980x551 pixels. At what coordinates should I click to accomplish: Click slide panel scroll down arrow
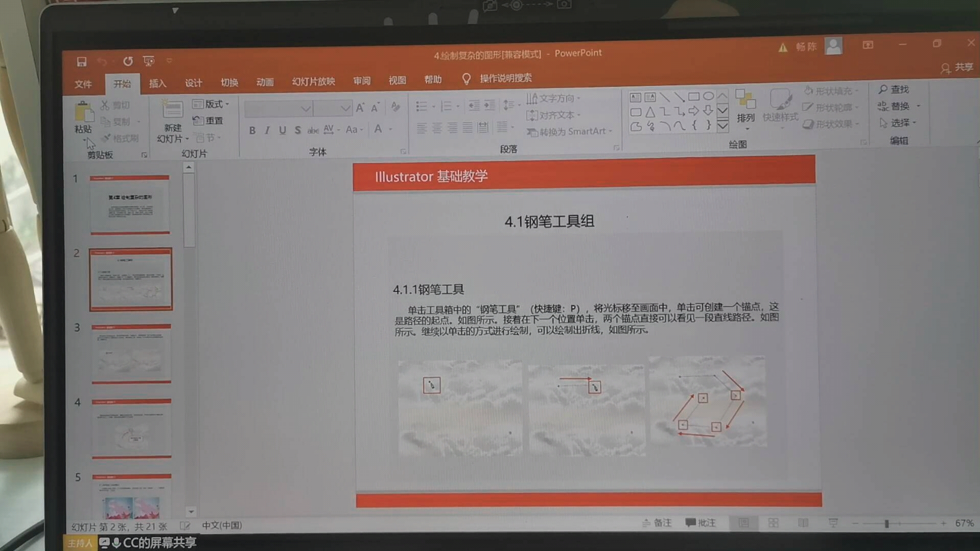[x=191, y=511]
